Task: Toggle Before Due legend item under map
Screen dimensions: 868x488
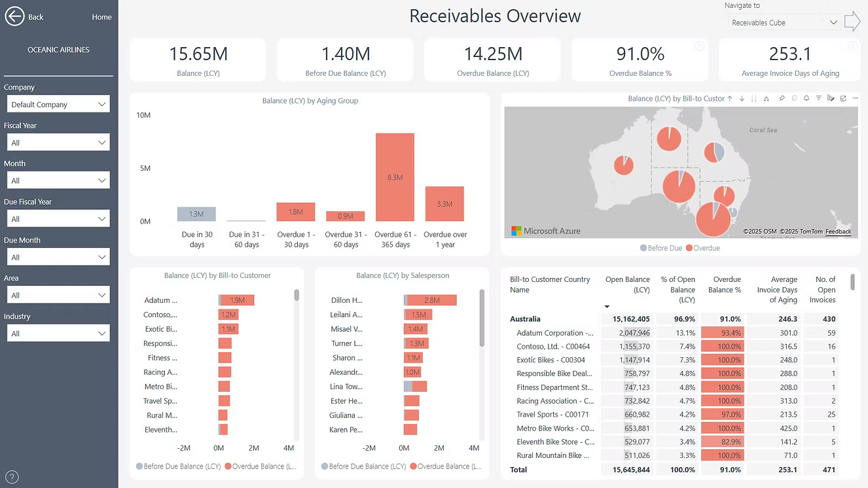Action: tap(661, 248)
